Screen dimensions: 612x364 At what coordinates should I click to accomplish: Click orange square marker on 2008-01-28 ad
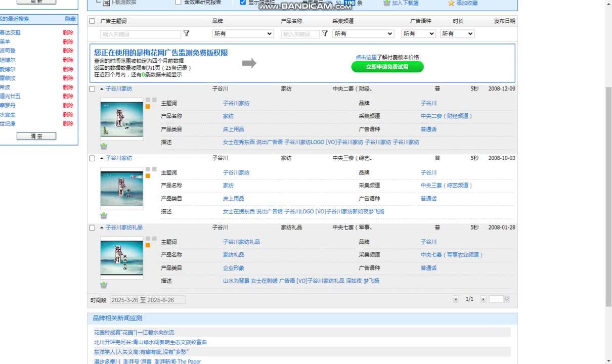[x=148, y=245]
